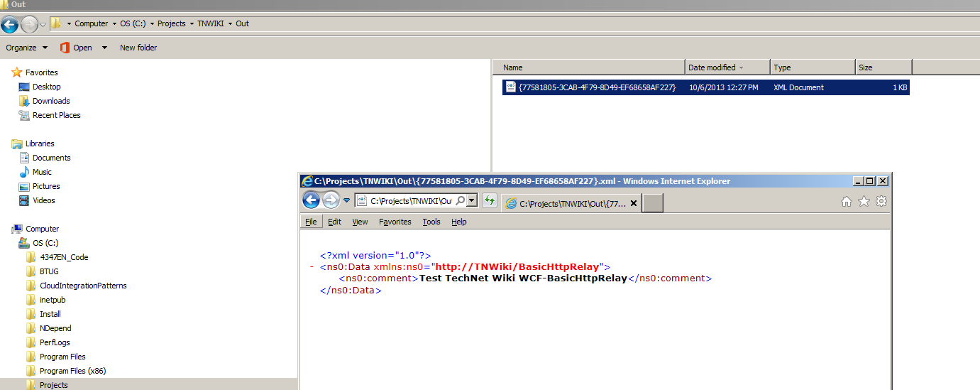Sort files by the Date modified column
Image resolution: width=980 pixels, height=390 pixels.
click(727, 67)
